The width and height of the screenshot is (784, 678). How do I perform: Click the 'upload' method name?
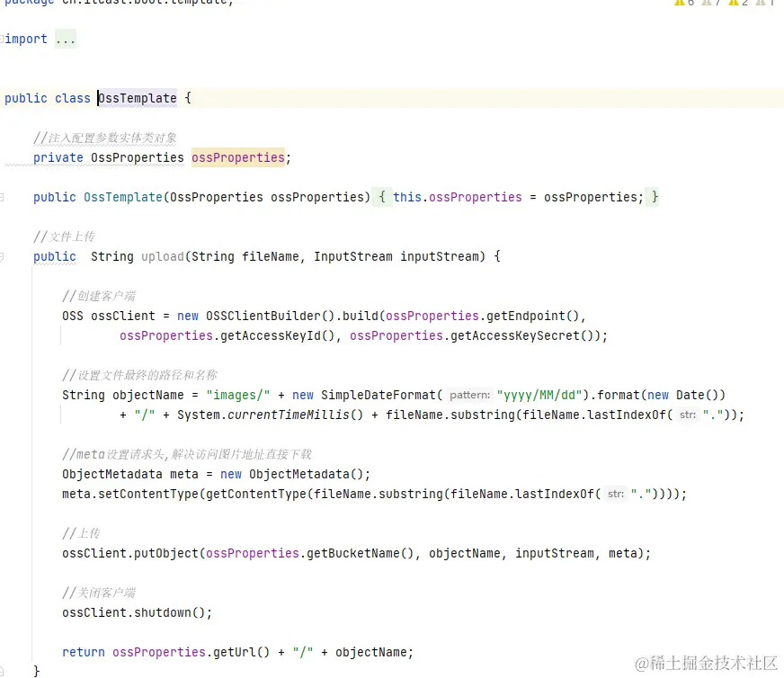click(x=163, y=256)
